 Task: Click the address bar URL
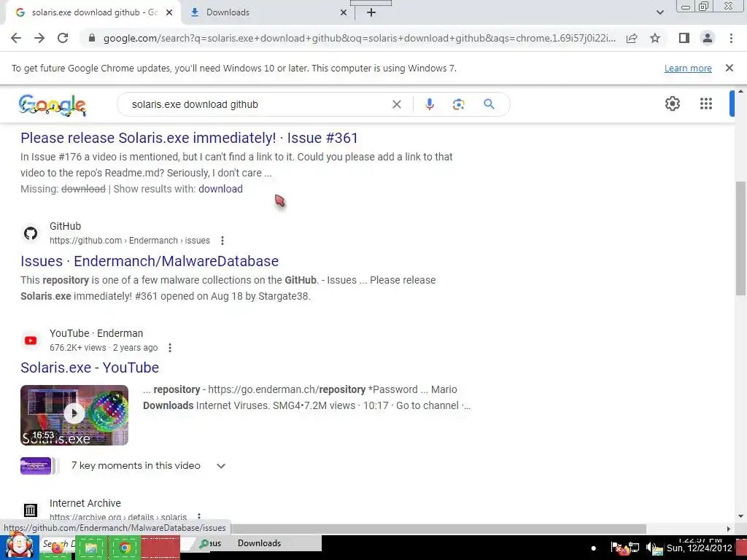click(359, 38)
